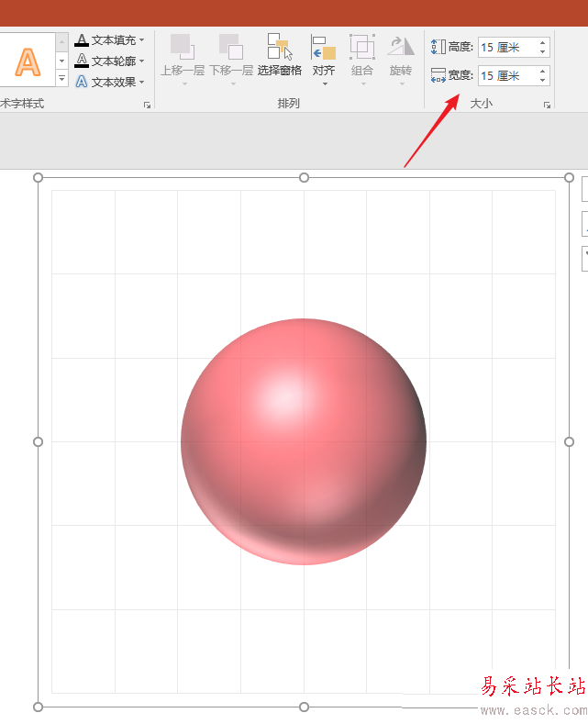Open the Selection Pane (选择窗格)
Image resolution: width=588 pixels, height=724 pixels.
pyautogui.click(x=279, y=55)
